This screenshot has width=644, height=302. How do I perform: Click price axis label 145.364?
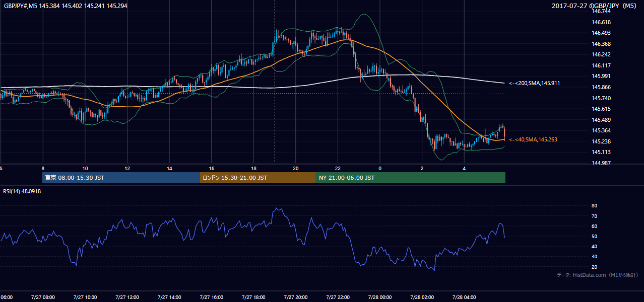pos(601,130)
